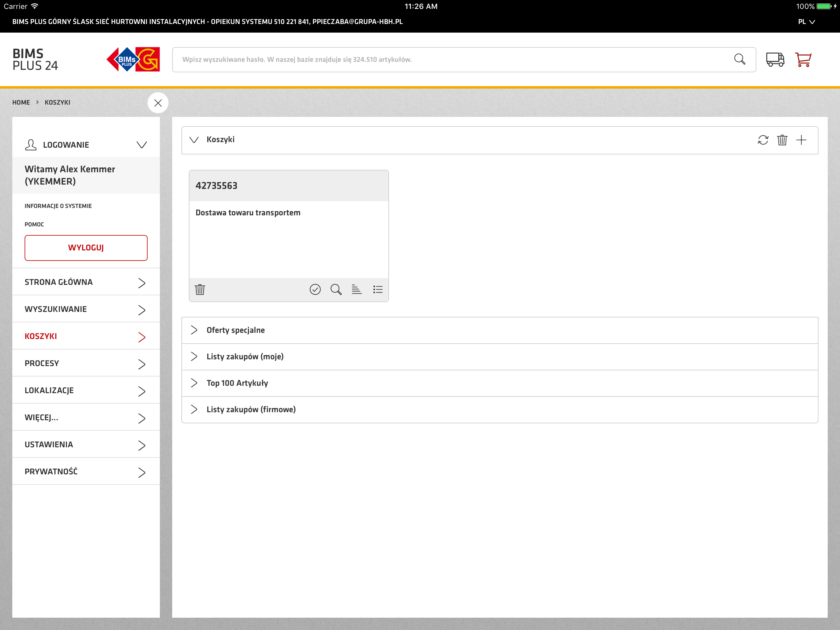Click the trash icon in Koszyki header

click(782, 140)
